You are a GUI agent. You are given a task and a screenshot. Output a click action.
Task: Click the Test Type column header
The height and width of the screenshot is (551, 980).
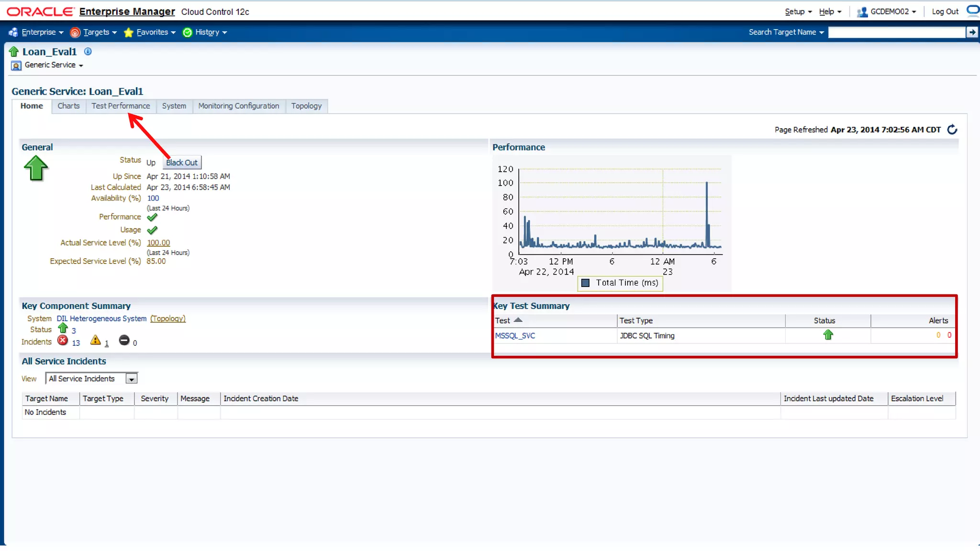pyautogui.click(x=701, y=320)
